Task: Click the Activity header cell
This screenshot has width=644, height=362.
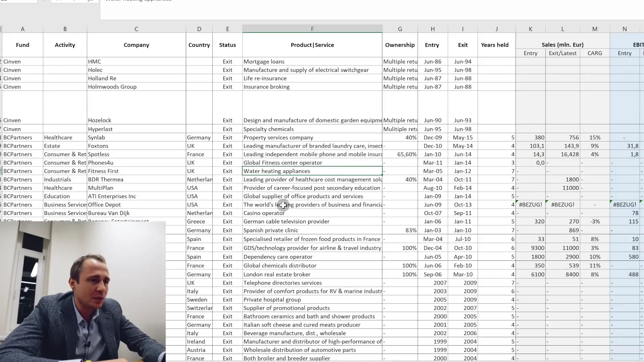Action: pyautogui.click(x=65, y=45)
